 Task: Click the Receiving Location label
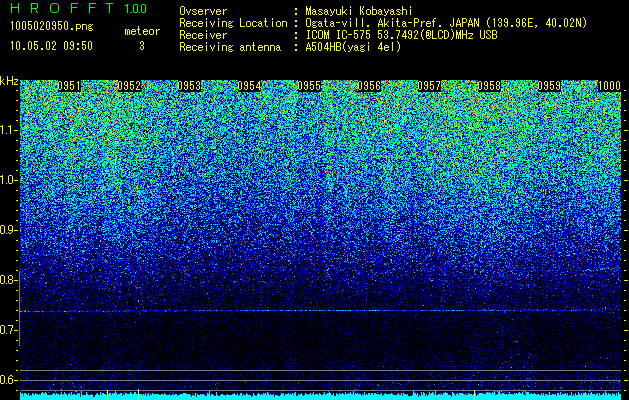click(233, 23)
